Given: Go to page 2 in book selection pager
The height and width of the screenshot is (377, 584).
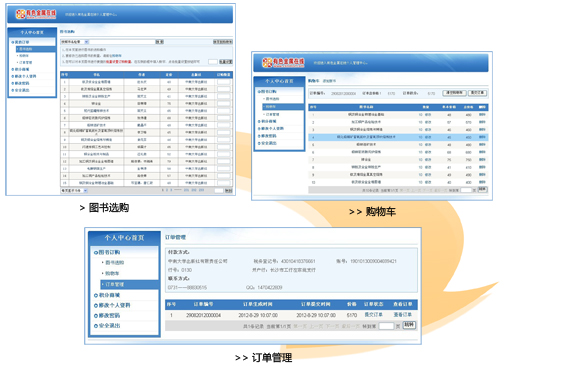Looking at the screenshot, I should [167, 190].
